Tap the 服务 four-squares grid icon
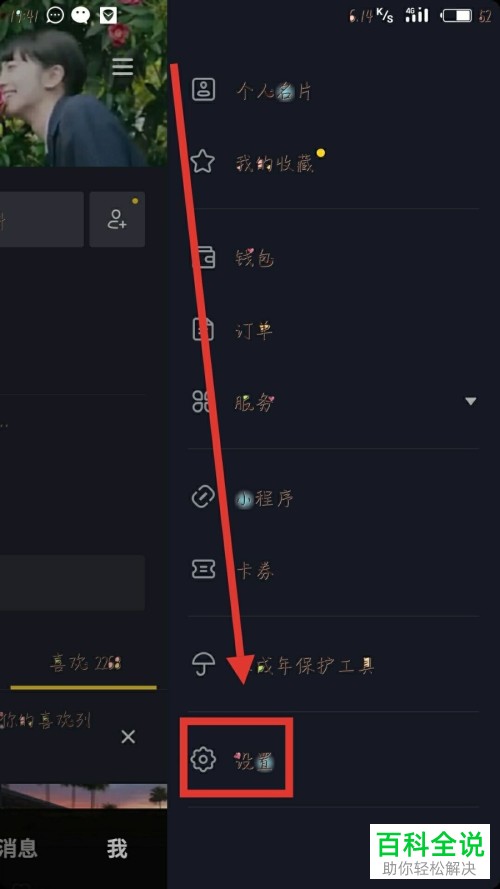This screenshot has height=889, width=500. point(202,401)
